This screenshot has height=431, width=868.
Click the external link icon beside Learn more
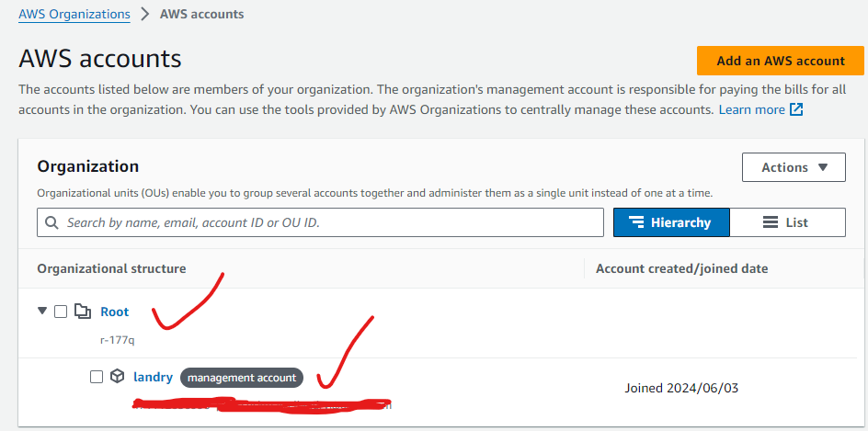tap(796, 110)
